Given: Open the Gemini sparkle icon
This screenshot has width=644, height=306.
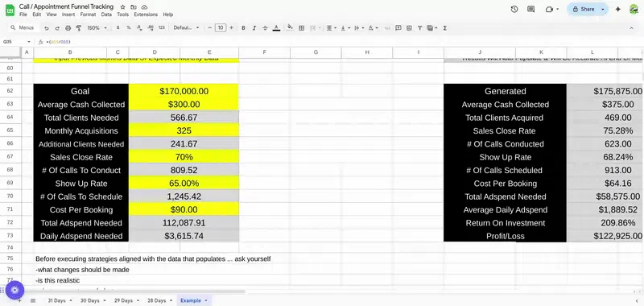Looking at the screenshot, I should pyautogui.click(x=618, y=9).
